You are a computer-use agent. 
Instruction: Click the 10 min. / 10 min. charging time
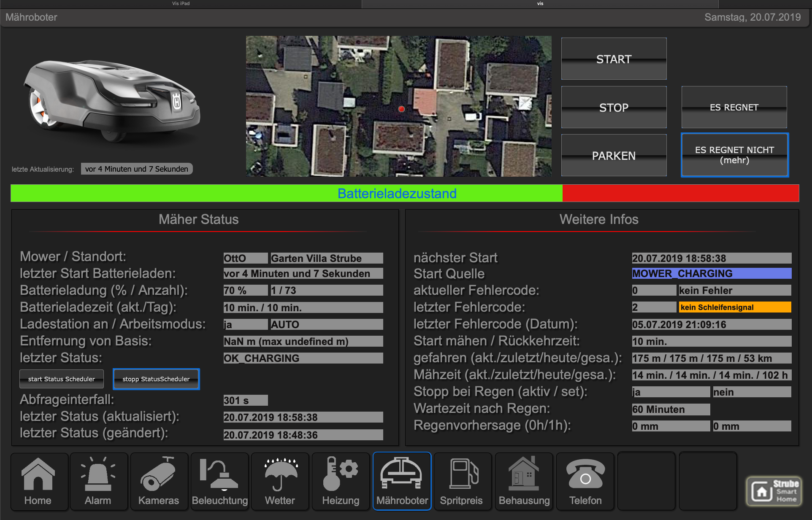tap(303, 307)
